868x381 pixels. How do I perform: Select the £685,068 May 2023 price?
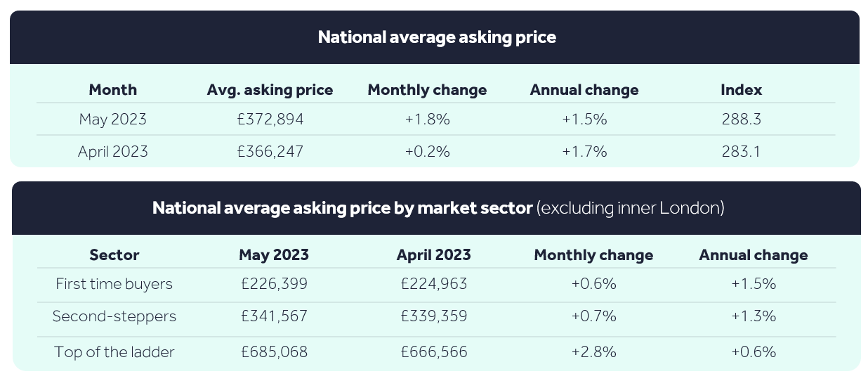274,351
